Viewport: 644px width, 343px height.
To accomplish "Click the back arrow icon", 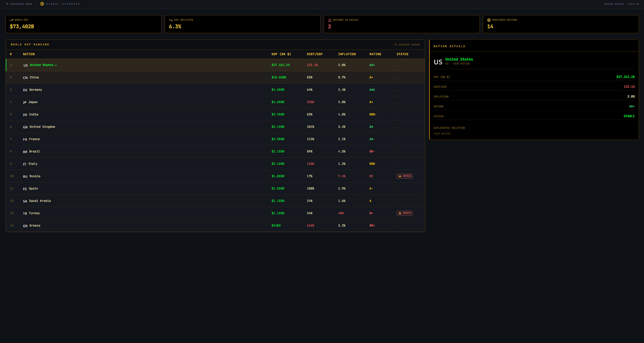I will click(7, 4).
